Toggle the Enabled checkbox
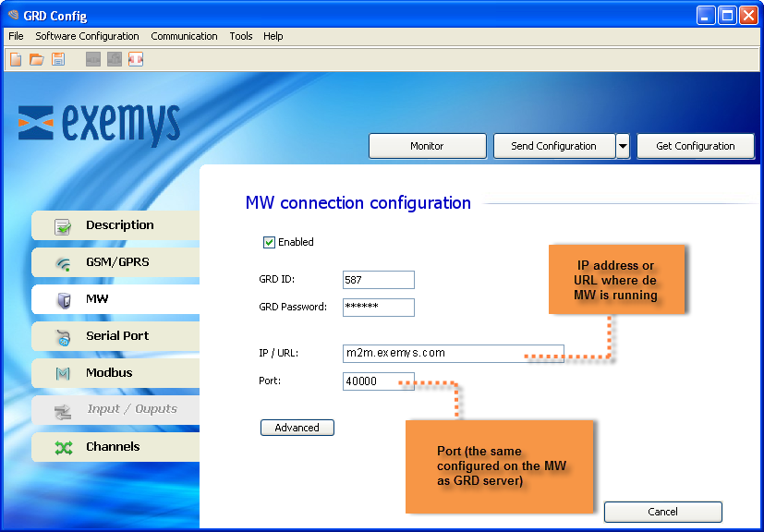Viewport: 764px width, 532px height. (x=270, y=242)
